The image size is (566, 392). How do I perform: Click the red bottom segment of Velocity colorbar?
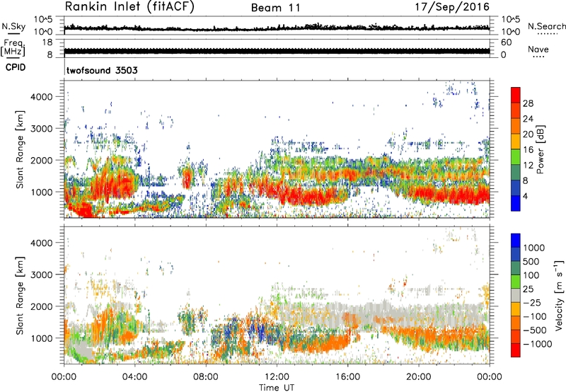[x=516, y=350]
